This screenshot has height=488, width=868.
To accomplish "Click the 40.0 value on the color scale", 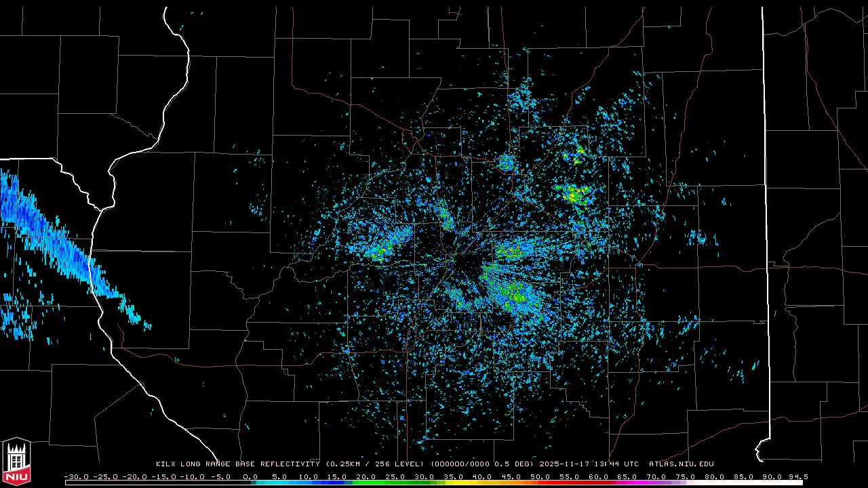I will click(x=481, y=476).
